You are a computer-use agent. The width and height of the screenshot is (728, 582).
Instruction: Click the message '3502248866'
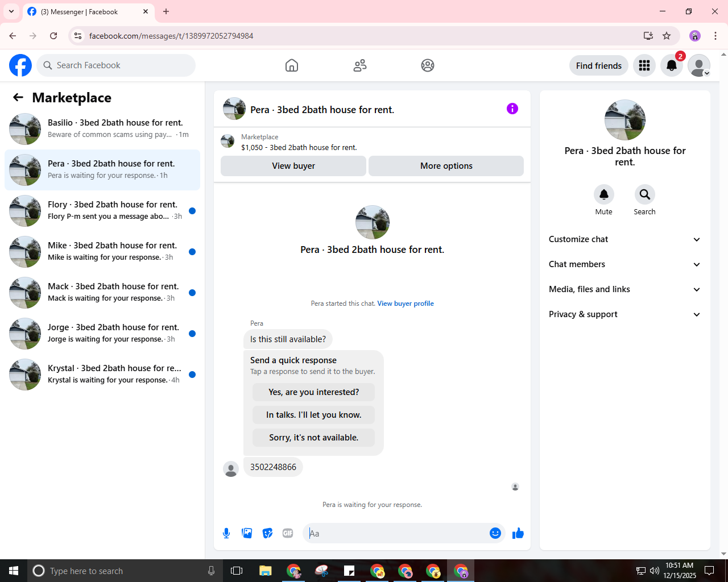coord(273,467)
